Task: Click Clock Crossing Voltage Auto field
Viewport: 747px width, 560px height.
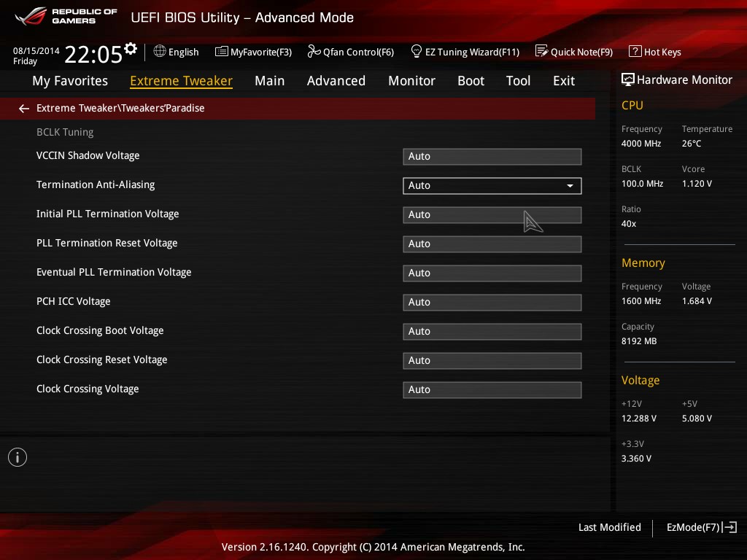Action: pyautogui.click(x=492, y=390)
